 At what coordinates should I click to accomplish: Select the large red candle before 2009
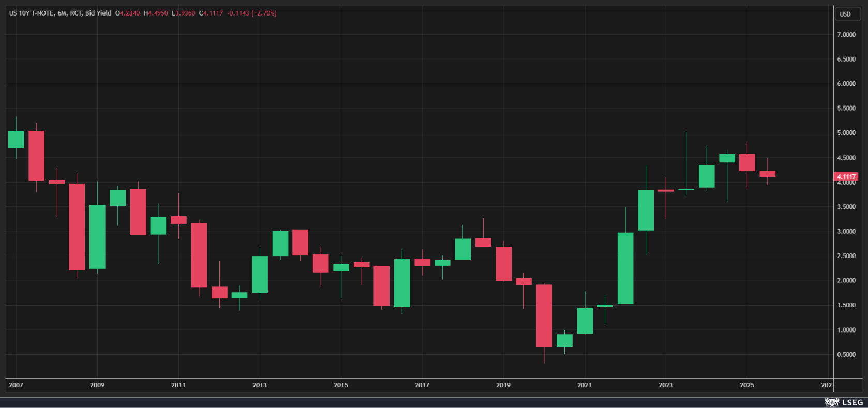(x=77, y=226)
